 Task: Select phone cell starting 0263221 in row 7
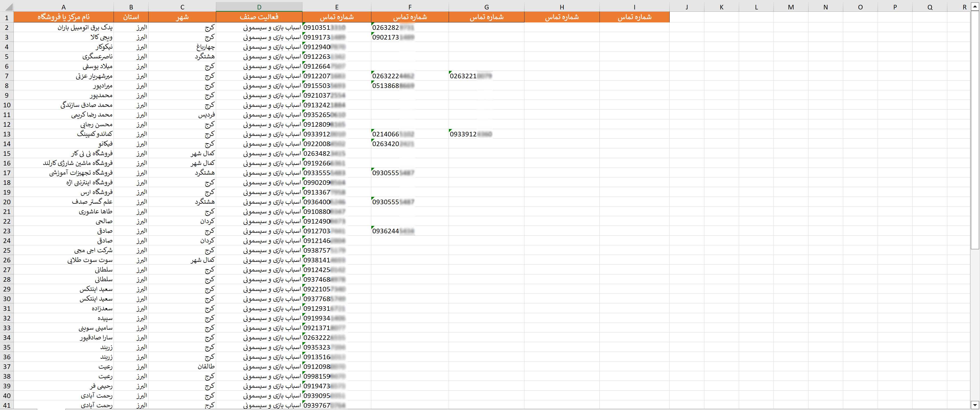point(486,76)
